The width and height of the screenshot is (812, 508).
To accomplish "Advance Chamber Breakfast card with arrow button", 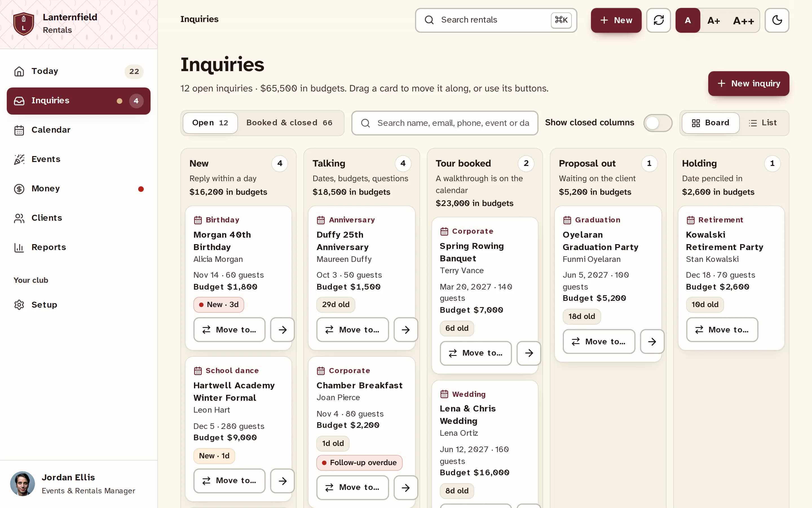I will [406, 487].
